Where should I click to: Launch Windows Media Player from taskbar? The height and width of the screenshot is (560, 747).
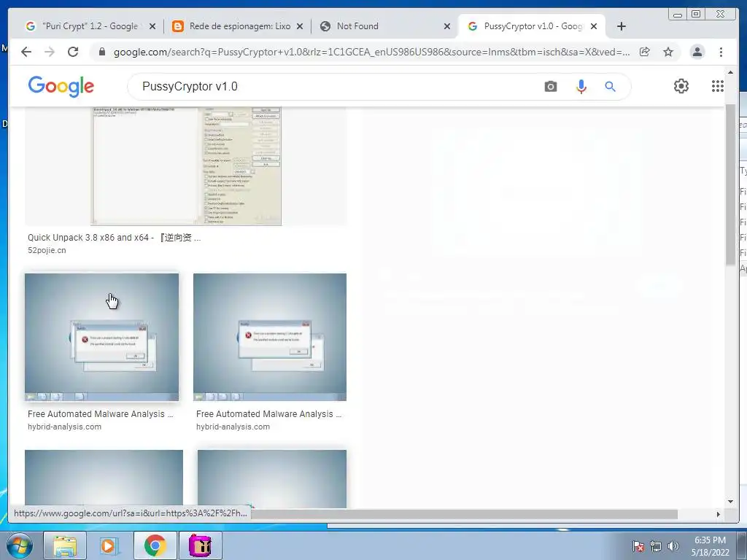tap(109, 545)
